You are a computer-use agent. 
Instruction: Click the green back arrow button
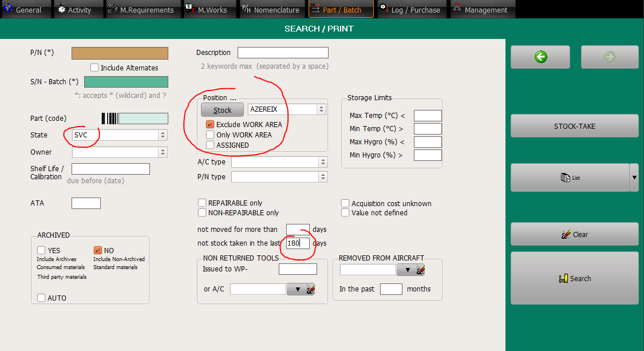[x=540, y=57]
